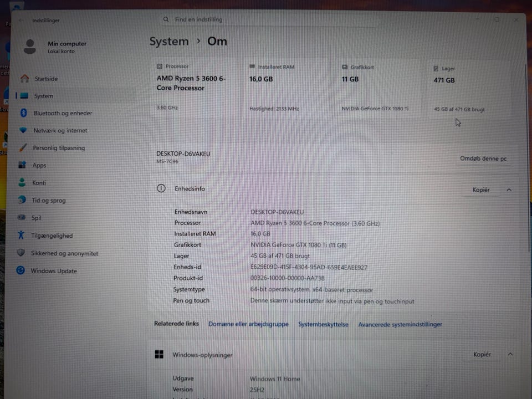Click System in the breadcrumb header

(169, 42)
